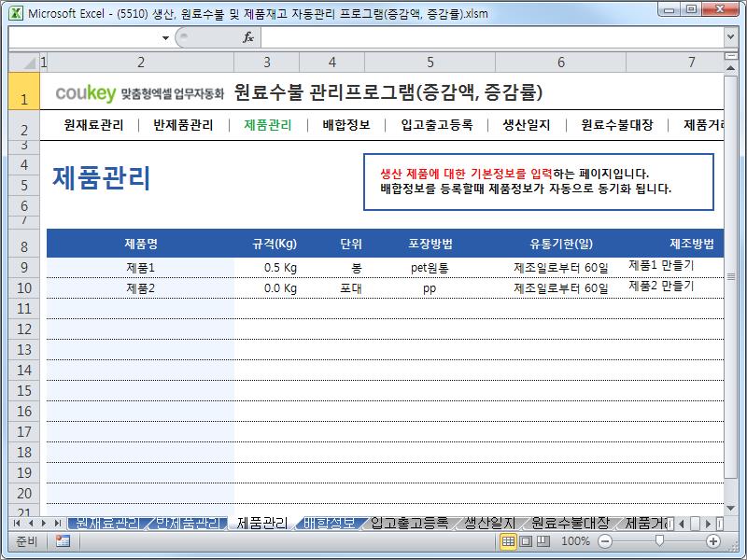
Task: Select row header 9
Action: click(24, 268)
